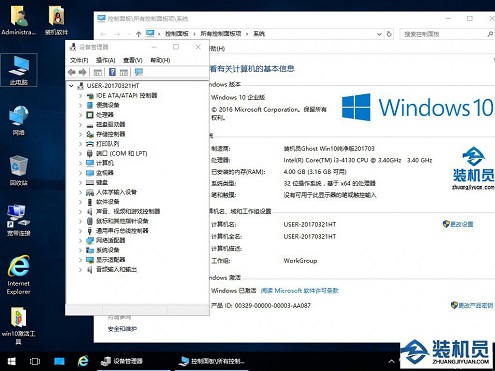Toggle the console tree pane toolbar icon
Screen dimensions: 495x371
pos(97,72)
